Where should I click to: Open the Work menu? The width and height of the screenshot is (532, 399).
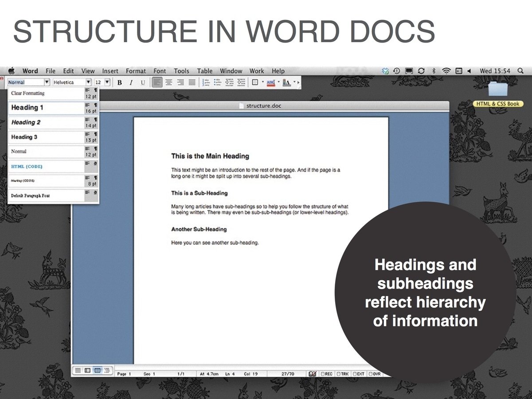point(256,71)
